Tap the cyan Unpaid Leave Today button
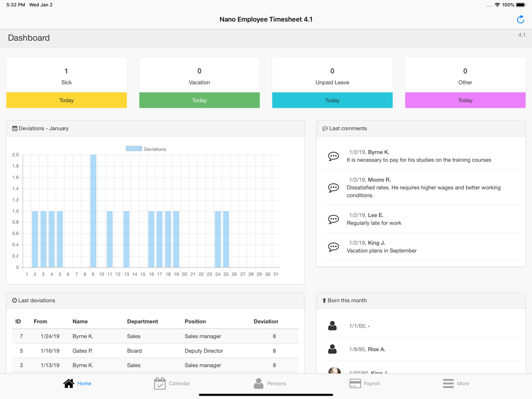This screenshot has width=532, height=399. click(332, 100)
